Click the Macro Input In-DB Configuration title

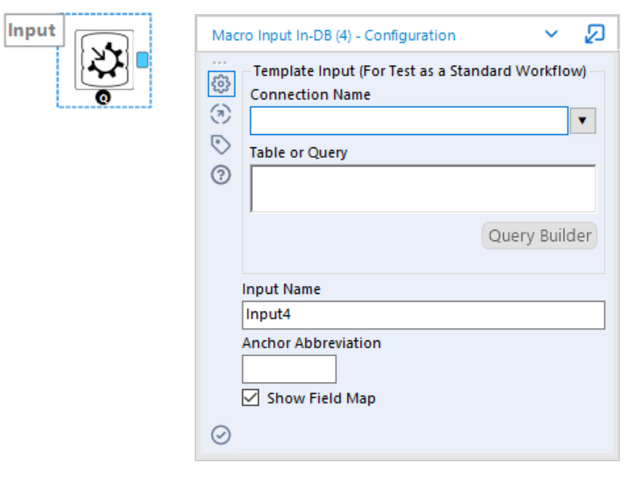coord(333,35)
